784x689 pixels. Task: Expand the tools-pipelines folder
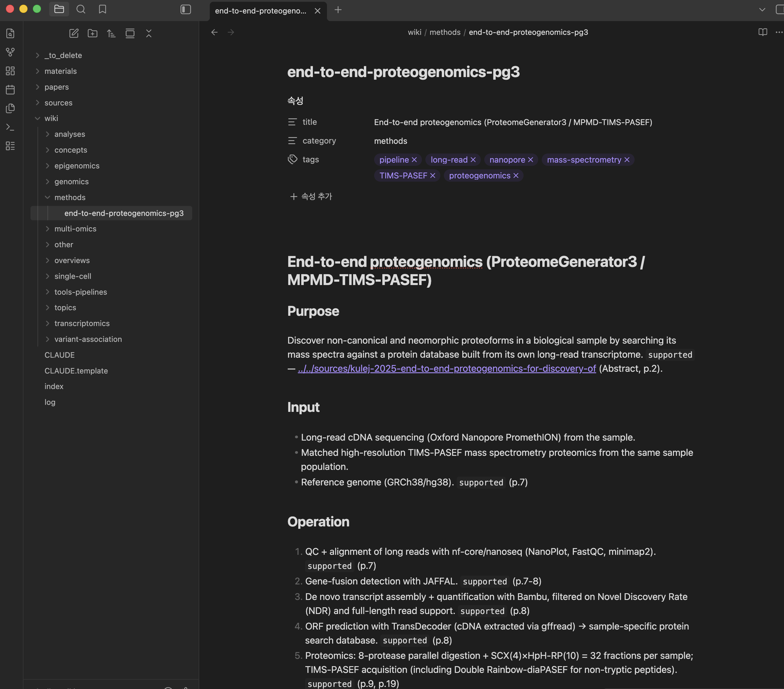click(47, 292)
